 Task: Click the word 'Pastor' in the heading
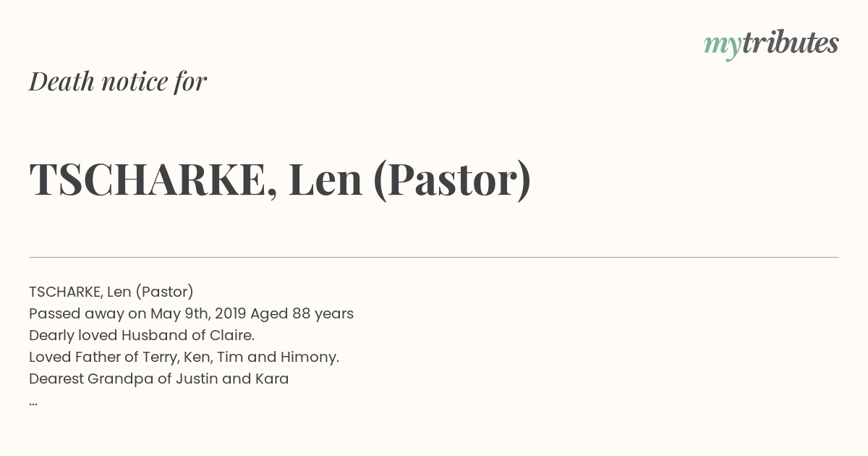coord(451,180)
